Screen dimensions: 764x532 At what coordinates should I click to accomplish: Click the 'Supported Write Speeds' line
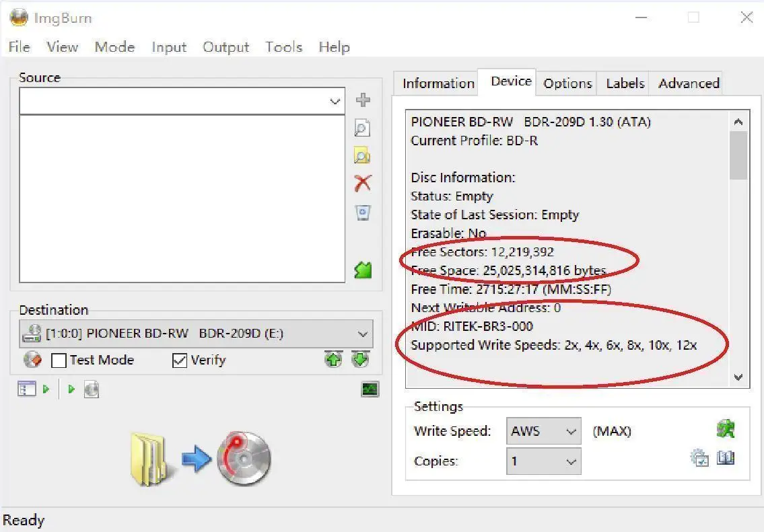tap(554, 345)
